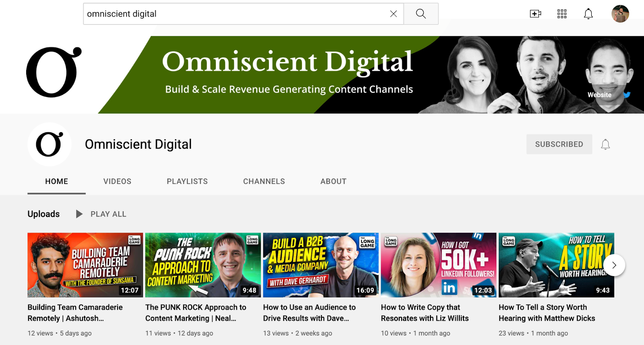Viewport: 644px width, 345px height.
Task: Click in the search input field
Action: pyautogui.click(x=233, y=14)
